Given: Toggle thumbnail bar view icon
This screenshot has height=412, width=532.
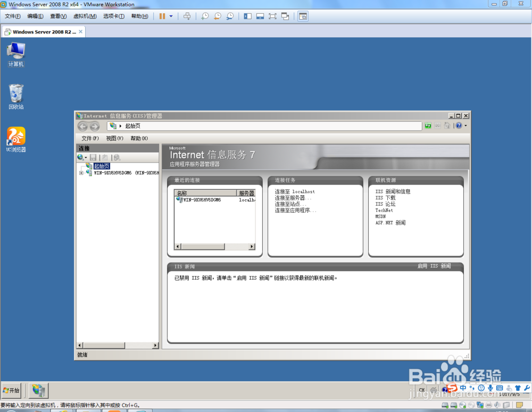Looking at the screenshot, I should coord(260,16).
